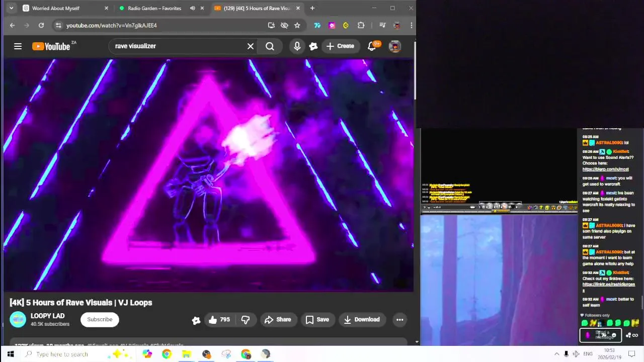Open the YouTube account avatar menu

coord(395,46)
